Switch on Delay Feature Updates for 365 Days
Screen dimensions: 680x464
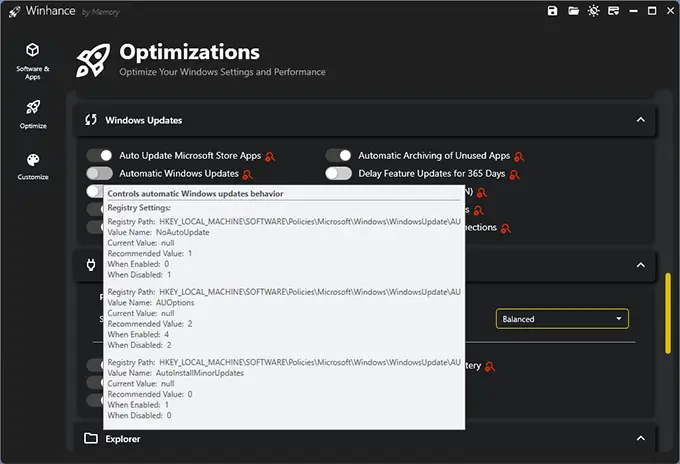[x=339, y=173]
